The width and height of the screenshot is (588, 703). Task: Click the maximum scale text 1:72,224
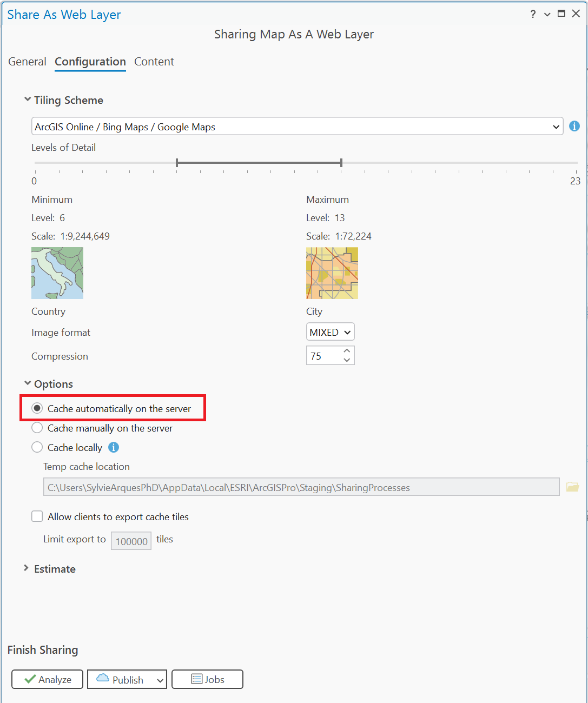click(x=353, y=236)
